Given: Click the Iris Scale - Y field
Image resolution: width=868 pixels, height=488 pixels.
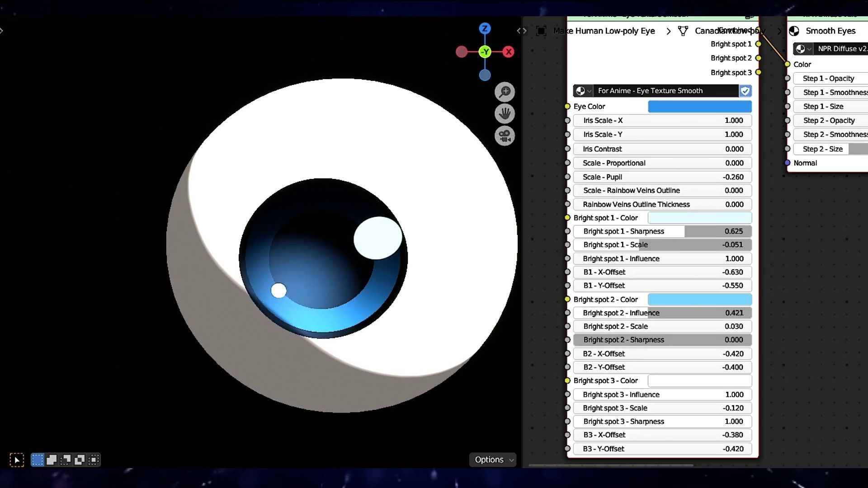Looking at the screenshot, I should (x=662, y=135).
